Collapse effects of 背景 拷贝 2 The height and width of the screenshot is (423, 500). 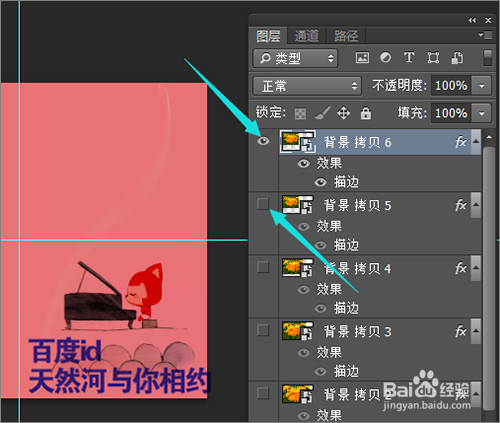tap(476, 394)
